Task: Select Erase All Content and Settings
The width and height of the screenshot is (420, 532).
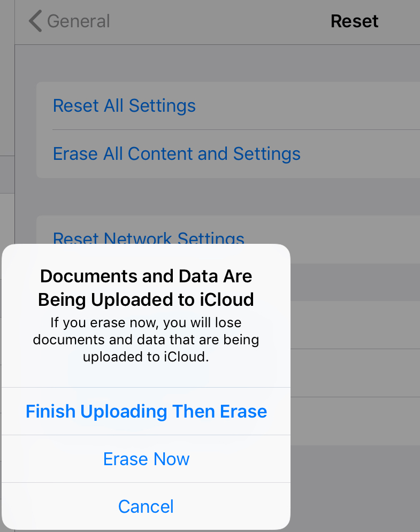Action: point(177,153)
